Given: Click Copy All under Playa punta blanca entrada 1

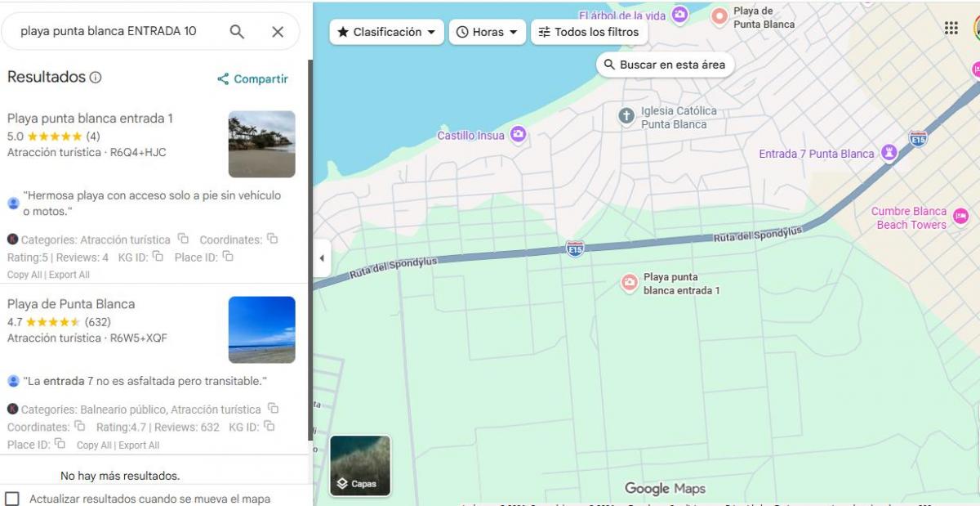Looking at the screenshot, I should pos(24,275).
